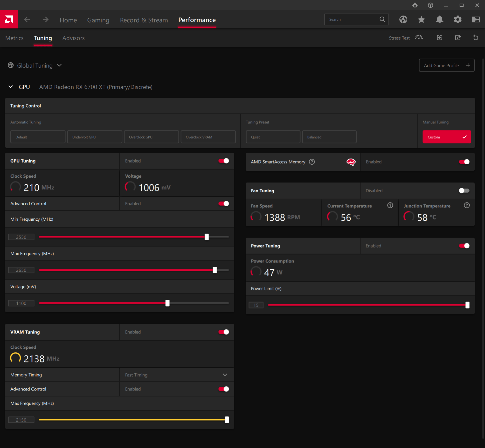Screen dimensions: 485x448
Task: Reset tuning using the restore icon
Action: click(x=475, y=38)
